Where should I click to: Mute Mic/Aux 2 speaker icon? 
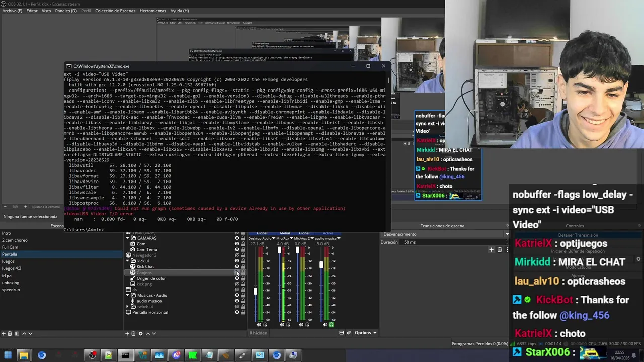[x=301, y=325]
